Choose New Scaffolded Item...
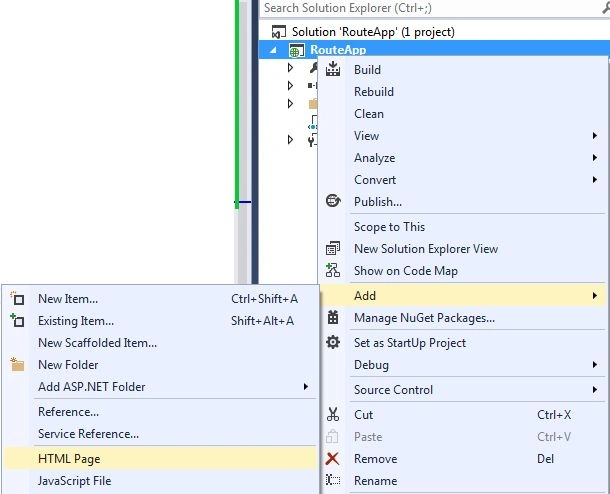Image resolution: width=610 pixels, height=494 pixels. (160, 343)
